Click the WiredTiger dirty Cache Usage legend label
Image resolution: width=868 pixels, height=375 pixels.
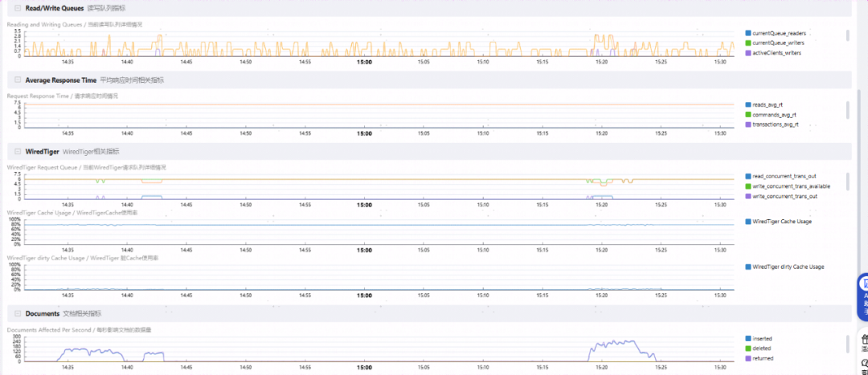coord(788,267)
